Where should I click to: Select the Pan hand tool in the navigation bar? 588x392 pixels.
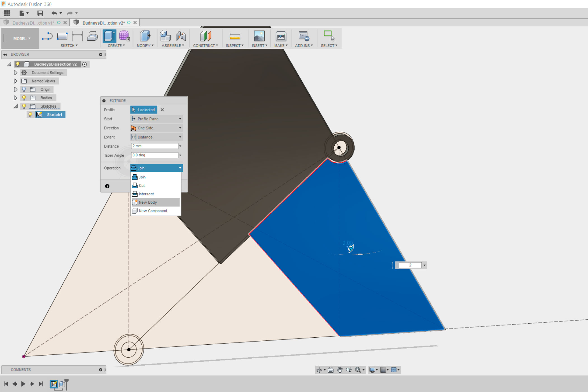pos(340,370)
